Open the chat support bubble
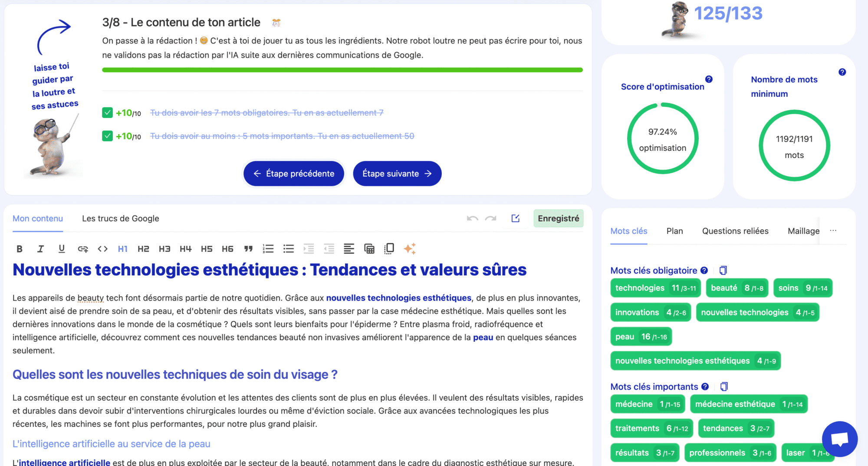Image resolution: width=868 pixels, height=466 pixels. tap(840, 439)
